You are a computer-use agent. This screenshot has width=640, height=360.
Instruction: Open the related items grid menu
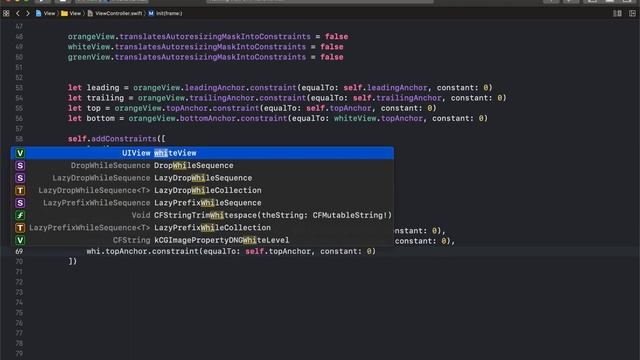point(6,13)
